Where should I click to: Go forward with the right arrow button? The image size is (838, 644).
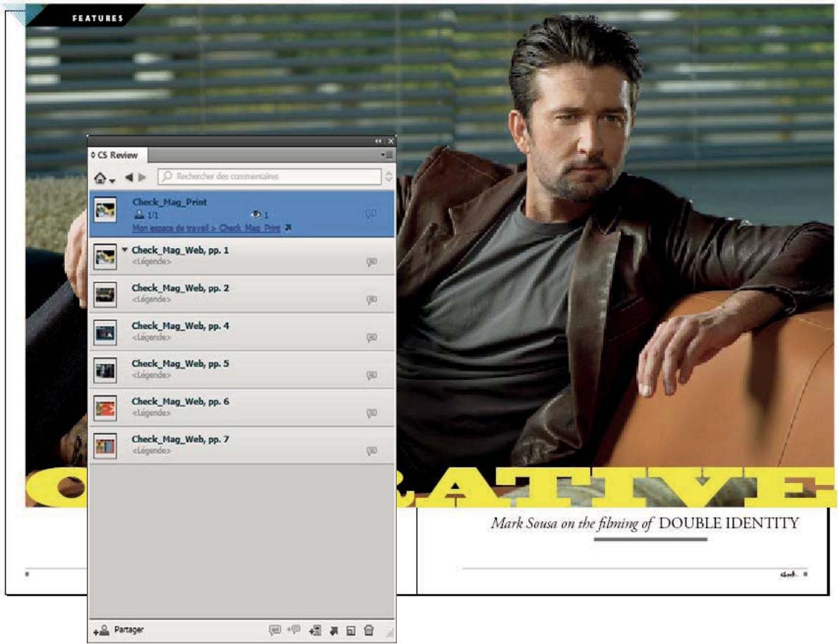pos(142,177)
